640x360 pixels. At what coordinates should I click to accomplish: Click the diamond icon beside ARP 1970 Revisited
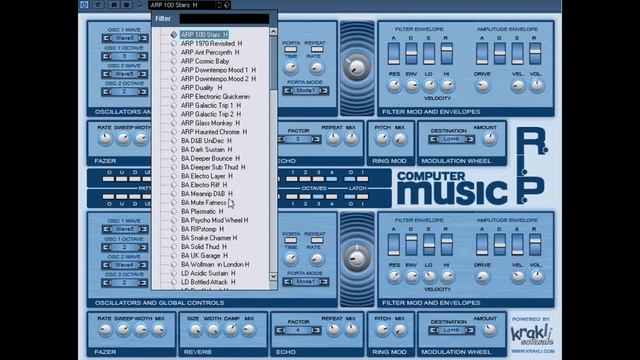point(174,44)
